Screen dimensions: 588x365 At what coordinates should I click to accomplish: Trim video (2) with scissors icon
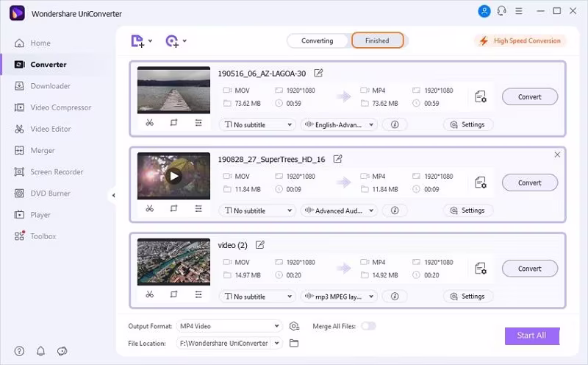tap(150, 294)
